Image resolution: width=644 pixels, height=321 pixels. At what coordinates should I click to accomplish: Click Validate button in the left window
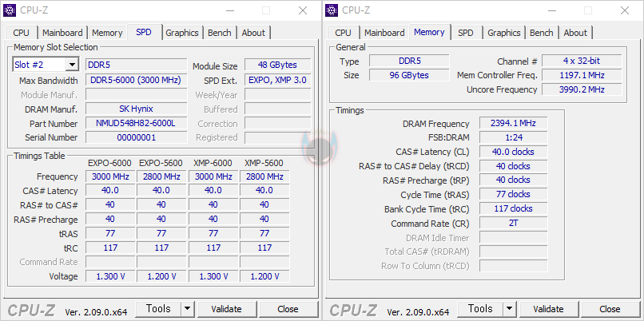226,309
